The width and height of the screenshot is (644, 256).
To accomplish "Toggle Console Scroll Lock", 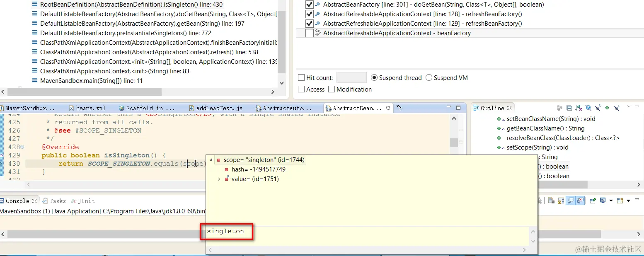I will tap(561, 201).
